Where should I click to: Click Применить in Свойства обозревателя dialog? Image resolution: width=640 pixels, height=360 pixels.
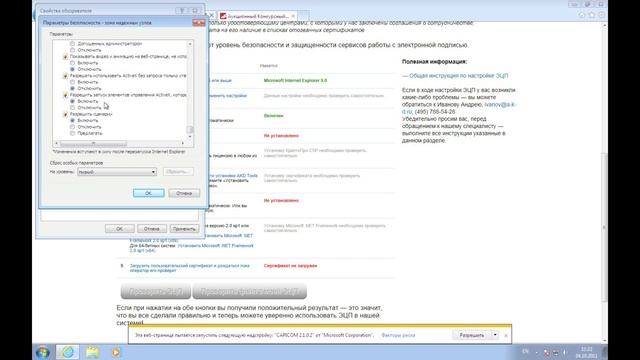[184, 229]
